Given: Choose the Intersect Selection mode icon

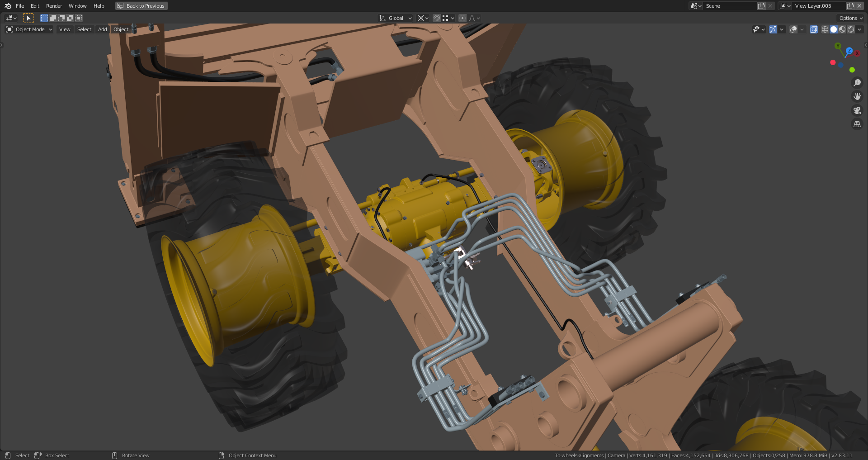Looking at the screenshot, I should [x=79, y=18].
